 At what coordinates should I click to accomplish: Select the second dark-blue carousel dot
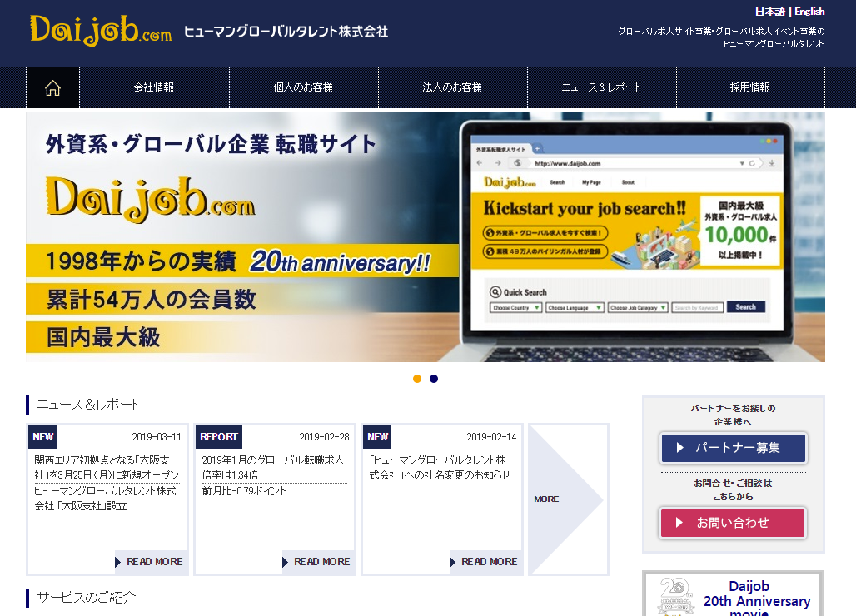click(x=434, y=379)
